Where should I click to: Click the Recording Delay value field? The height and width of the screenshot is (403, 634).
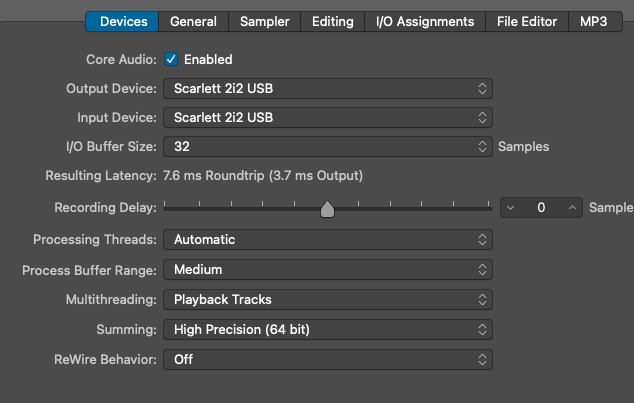[x=541, y=208]
